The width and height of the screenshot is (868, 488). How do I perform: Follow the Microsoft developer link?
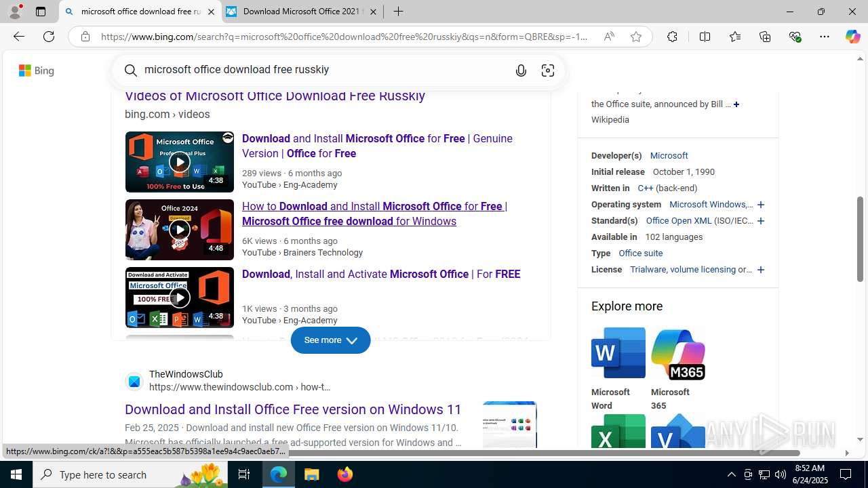click(669, 156)
